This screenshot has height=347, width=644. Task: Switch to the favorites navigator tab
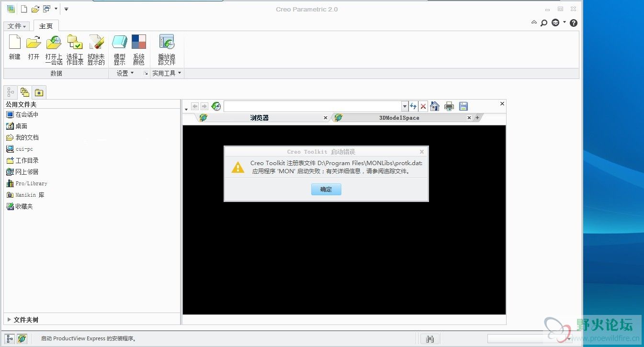[39, 92]
